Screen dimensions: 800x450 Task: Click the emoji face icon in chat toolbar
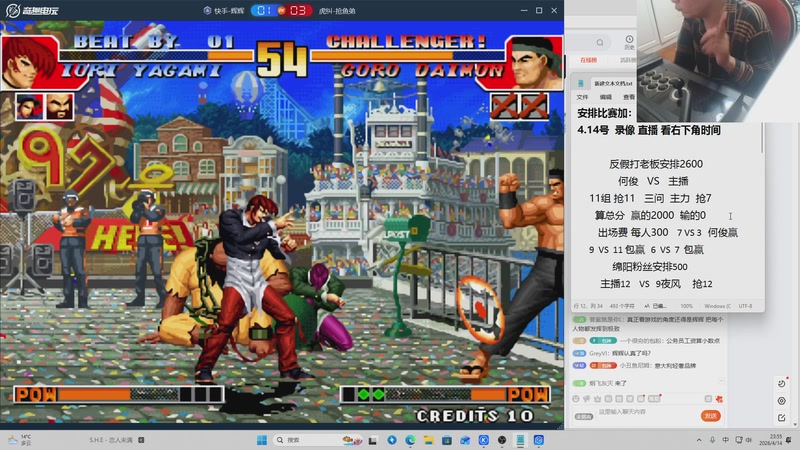point(576,399)
